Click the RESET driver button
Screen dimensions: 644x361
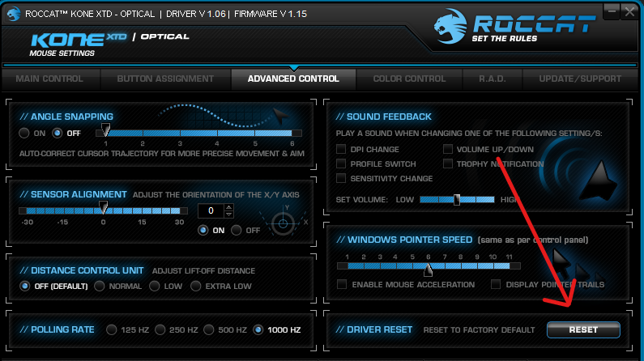pyautogui.click(x=583, y=329)
